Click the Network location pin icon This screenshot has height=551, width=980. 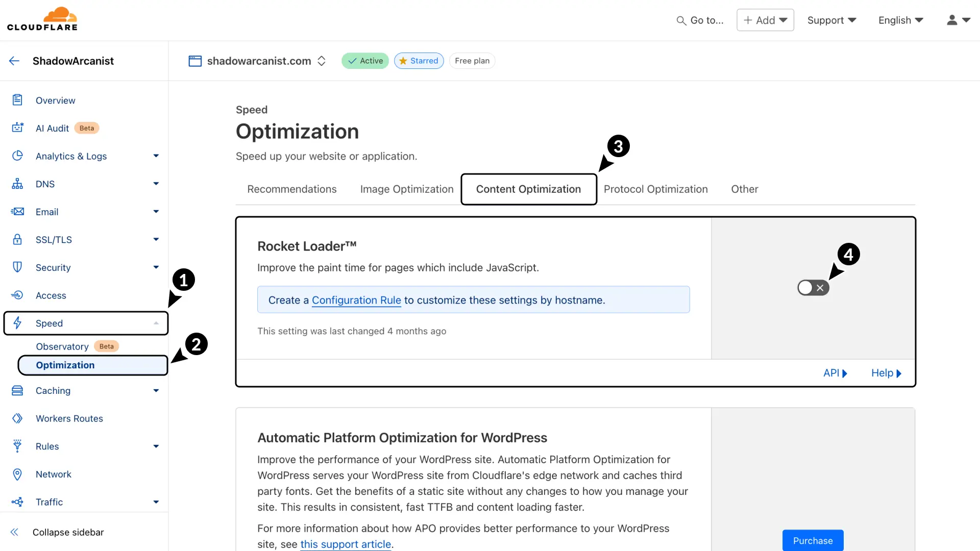(17, 474)
